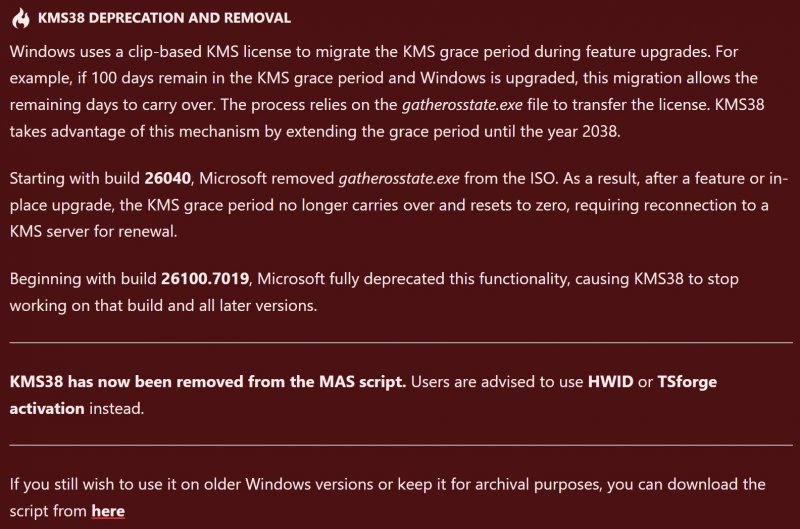The height and width of the screenshot is (529, 800).
Task: Click the bold word "activation"
Action: 48,408
